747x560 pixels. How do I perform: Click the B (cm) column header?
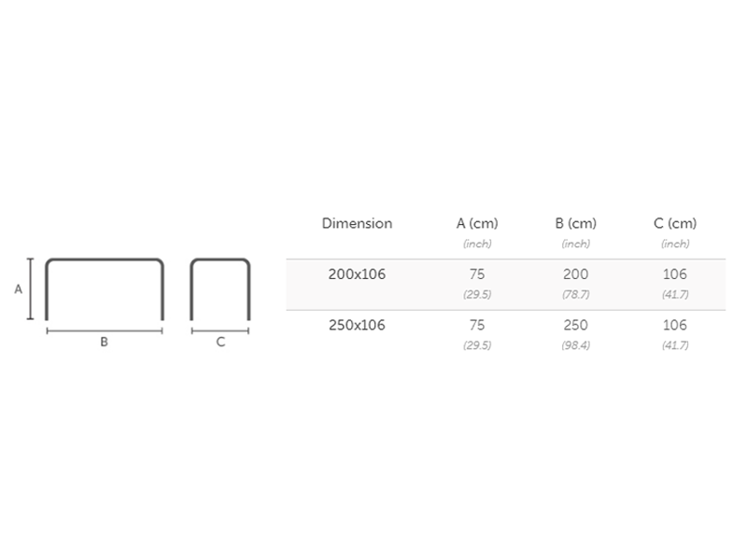click(575, 224)
